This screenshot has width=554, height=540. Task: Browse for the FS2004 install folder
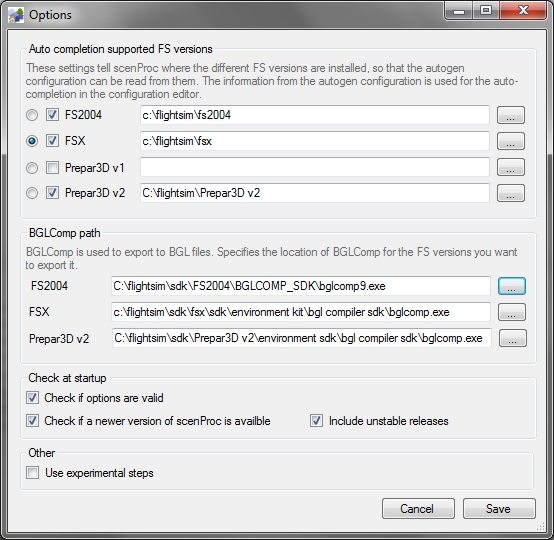511,115
